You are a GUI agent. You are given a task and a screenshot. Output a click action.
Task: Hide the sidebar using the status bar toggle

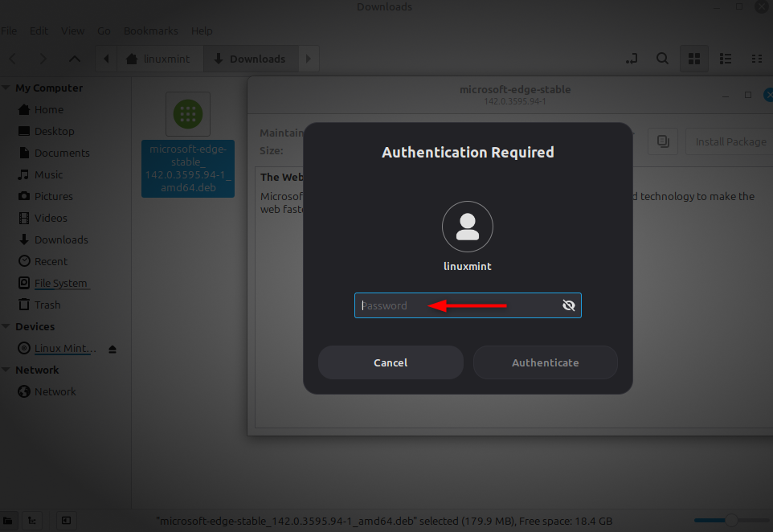65,521
